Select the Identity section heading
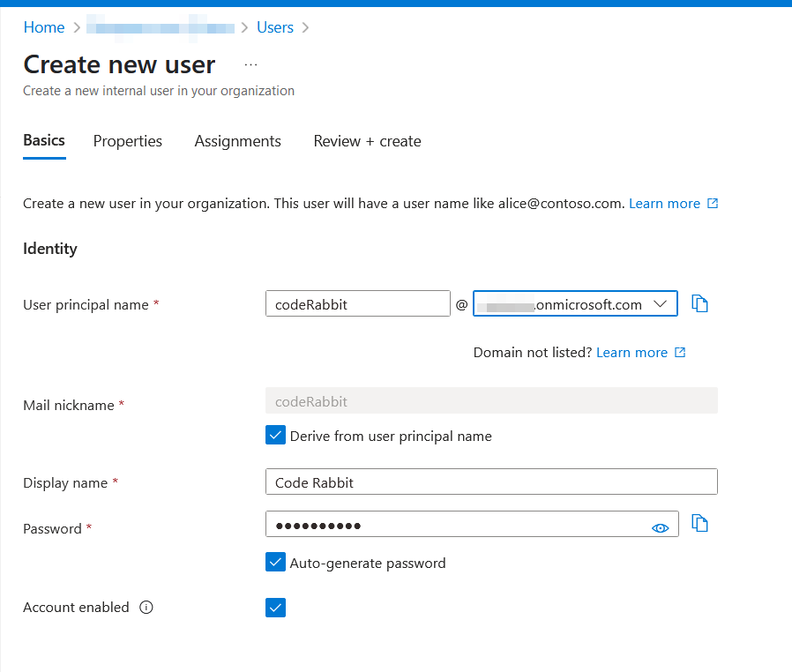Image resolution: width=792 pixels, height=672 pixels. coord(50,249)
